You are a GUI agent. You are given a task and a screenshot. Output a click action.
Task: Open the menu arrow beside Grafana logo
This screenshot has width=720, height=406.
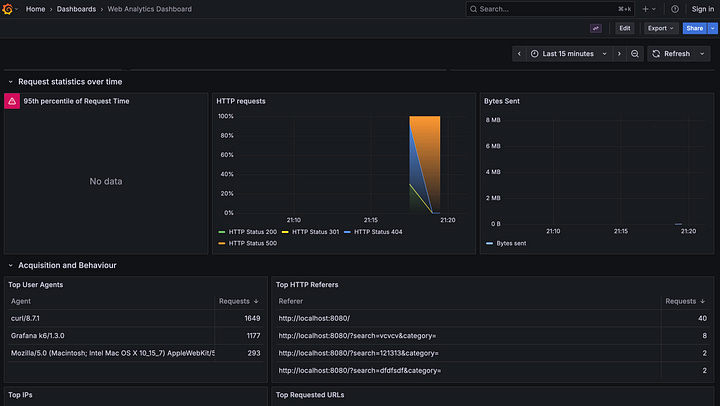point(17,9)
